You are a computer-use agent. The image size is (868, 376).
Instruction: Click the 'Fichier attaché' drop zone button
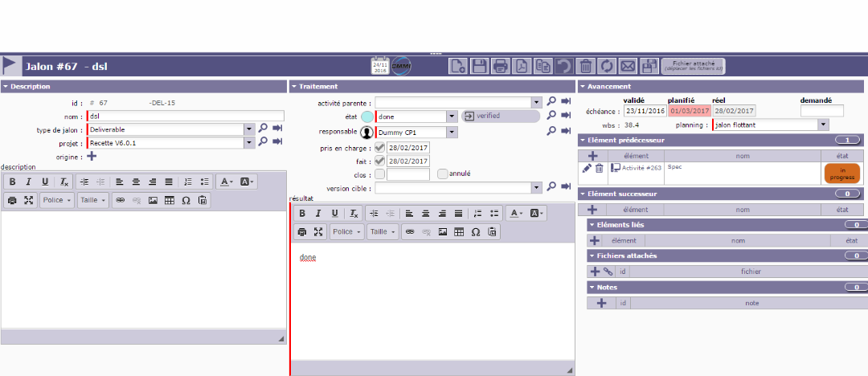(x=693, y=66)
